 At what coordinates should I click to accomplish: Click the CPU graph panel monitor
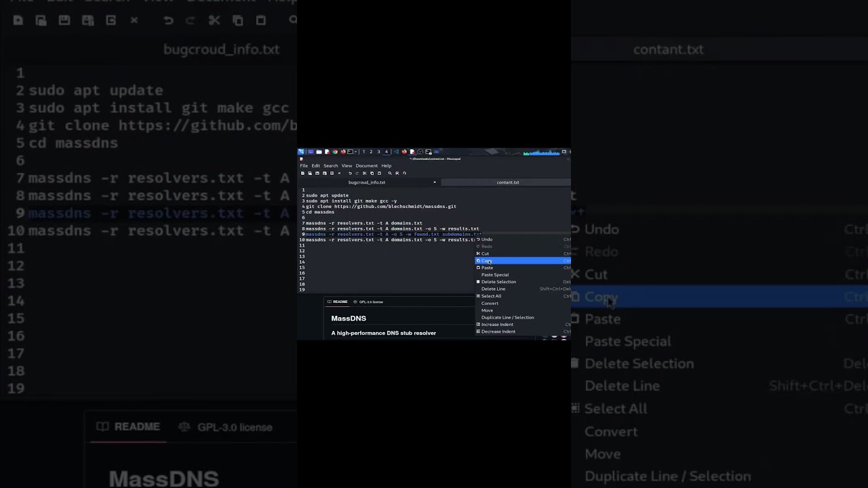tap(542, 152)
